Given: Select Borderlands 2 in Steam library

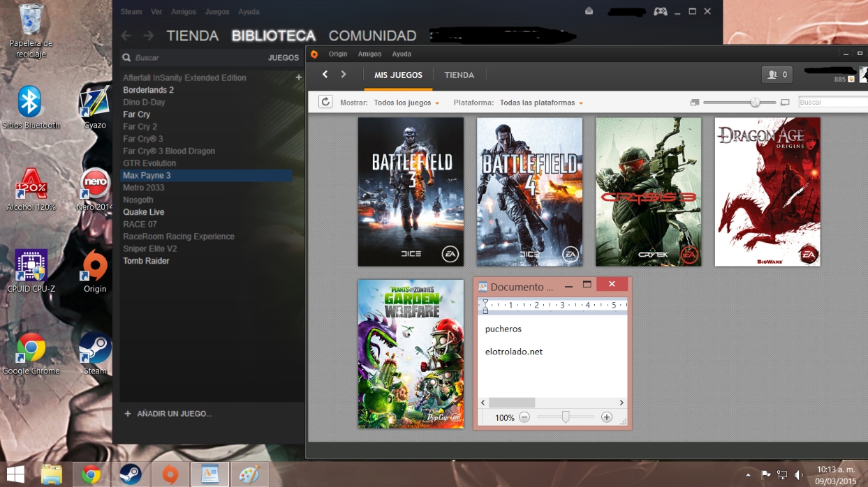Looking at the screenshot, I should (x=148, y=90).
